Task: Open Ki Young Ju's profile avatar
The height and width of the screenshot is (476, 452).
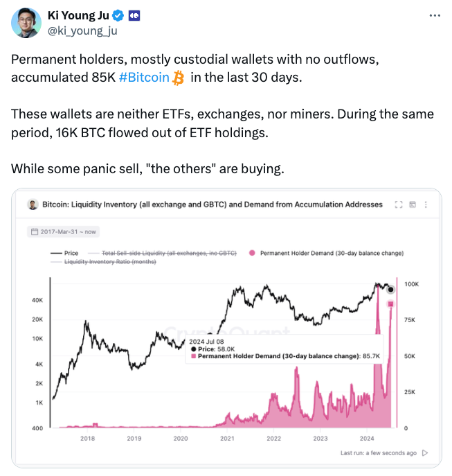Action: [26, 23]
